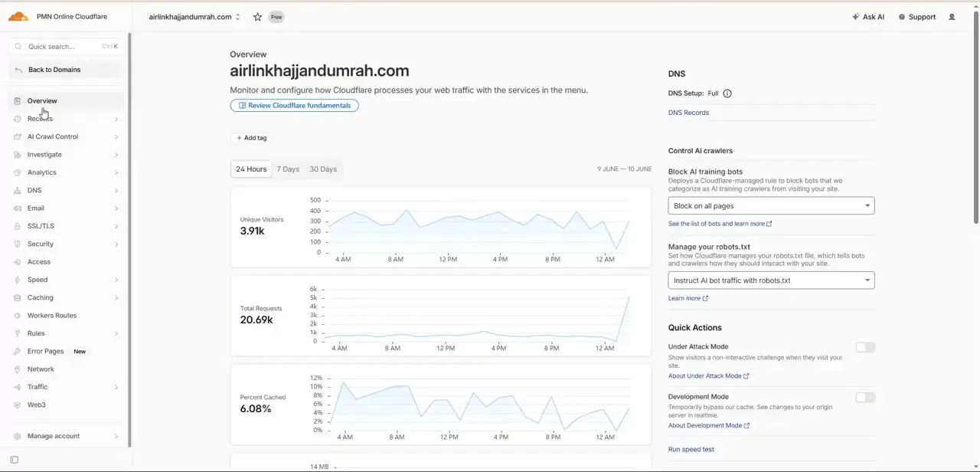Image resolution: width=980 pixels, height=472 pixels.
Task: Click the Run speed test link
Action: [x=691, y=450]
